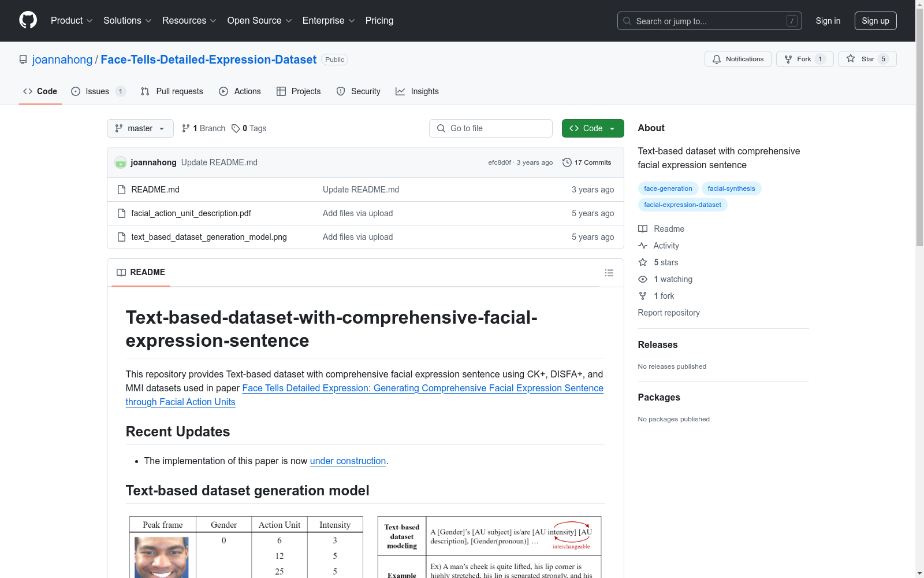Screen dimensions: 924x578
Task: Click the Notifications button
Action: (x=738, y=59)
